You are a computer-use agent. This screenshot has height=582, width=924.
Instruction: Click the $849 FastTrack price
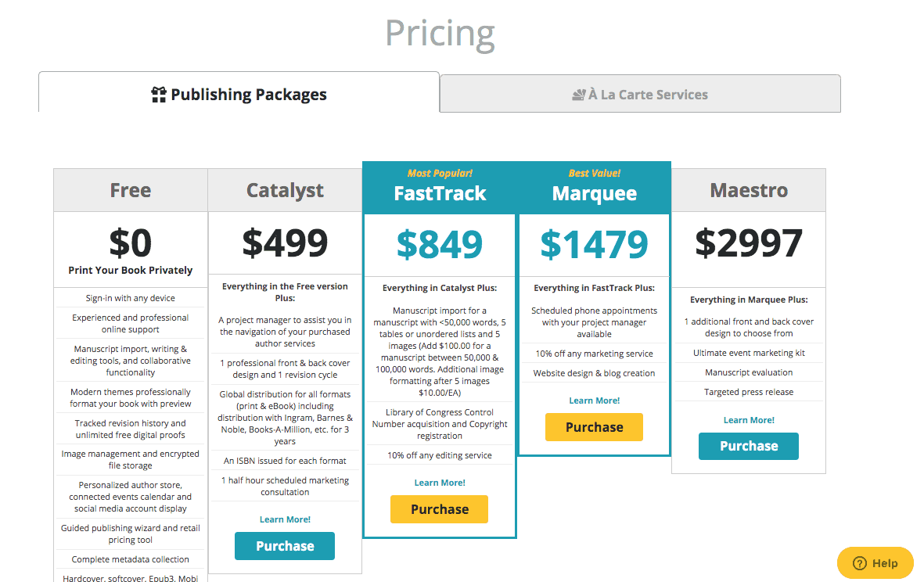[x=440, y=244]
